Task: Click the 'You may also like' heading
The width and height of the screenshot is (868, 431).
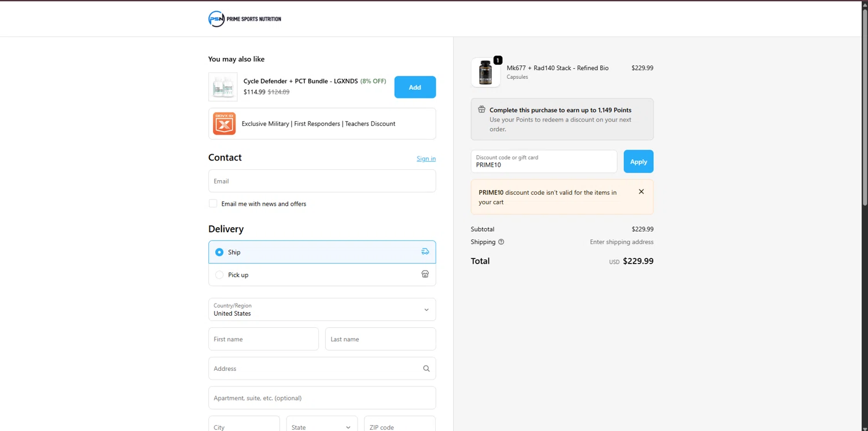Action: (x=236, y=59)
